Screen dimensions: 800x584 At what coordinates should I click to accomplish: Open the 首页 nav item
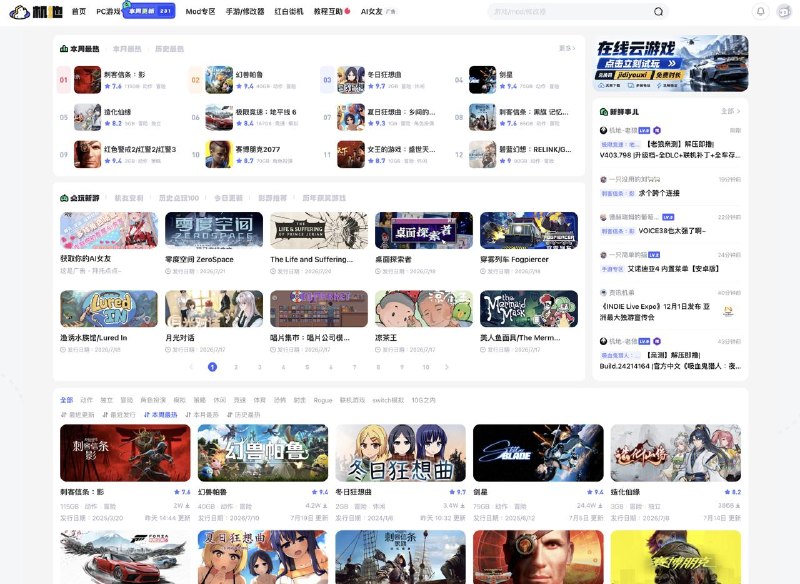click(79, 11)
